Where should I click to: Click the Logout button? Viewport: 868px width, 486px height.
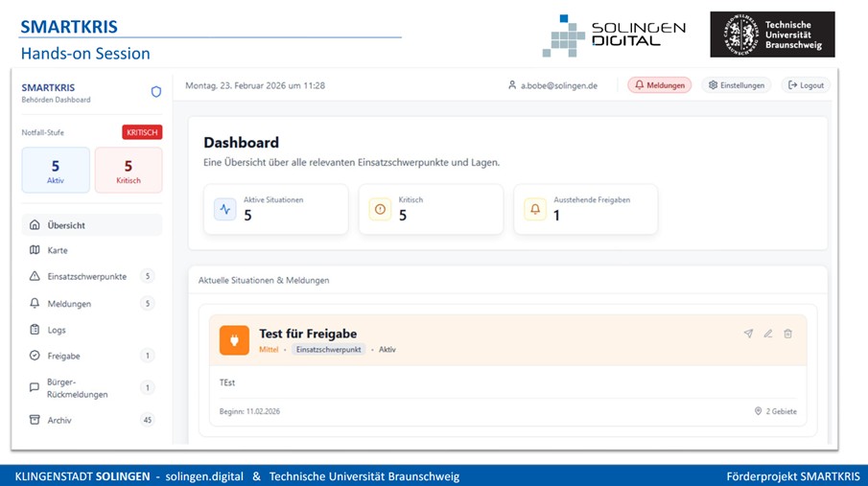pyautogui.click(x=806, y=85)
